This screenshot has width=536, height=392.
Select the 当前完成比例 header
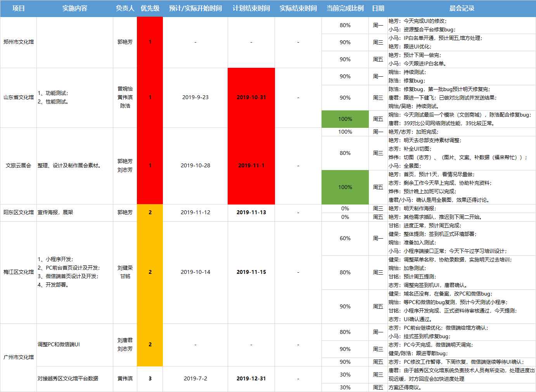pos(345,8)
